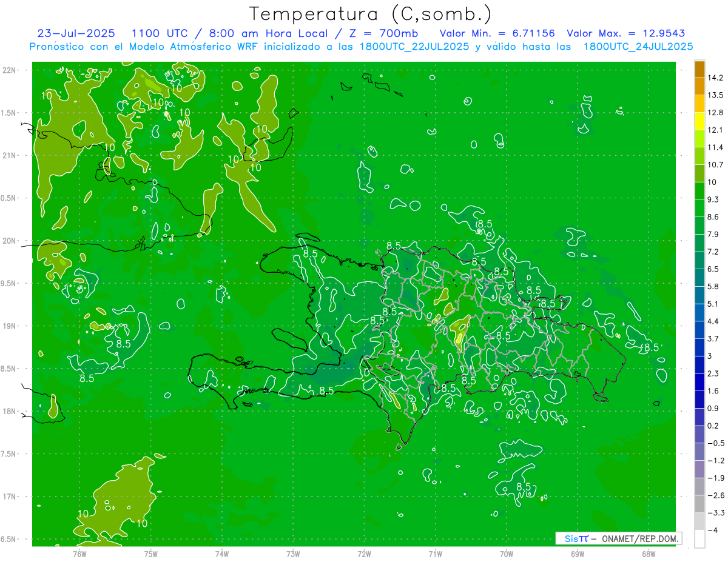Click the legend value "4.4"
Image resolution: width=728 pixels, height=562 pixels.
pos(713,321)
